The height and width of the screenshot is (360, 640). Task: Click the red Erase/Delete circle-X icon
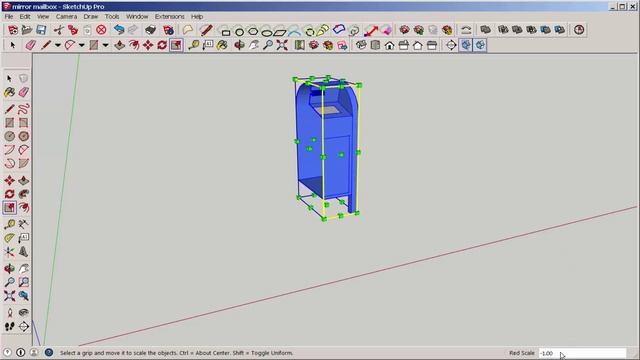click(101, 30)
